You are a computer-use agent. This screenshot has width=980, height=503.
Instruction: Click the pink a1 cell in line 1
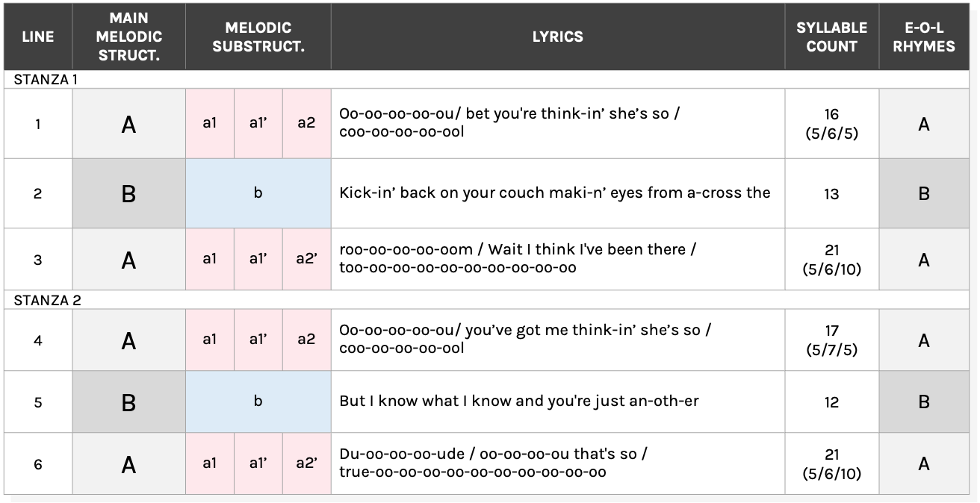(210, 124)
